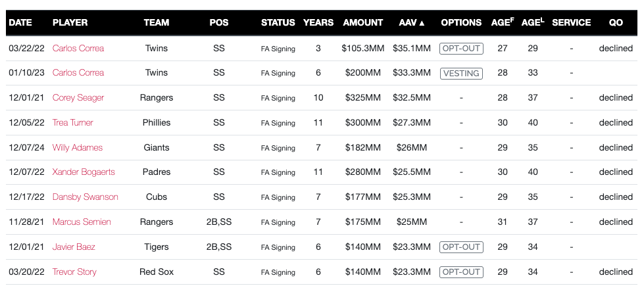The height and width of the screenshot is (288, 644).
Task: Open the Trea Turner player link
Action: (x=73, y=123)
